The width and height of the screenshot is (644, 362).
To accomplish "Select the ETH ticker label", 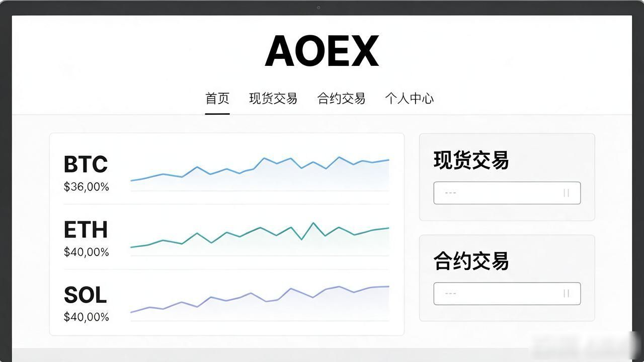I will (86, 230).
